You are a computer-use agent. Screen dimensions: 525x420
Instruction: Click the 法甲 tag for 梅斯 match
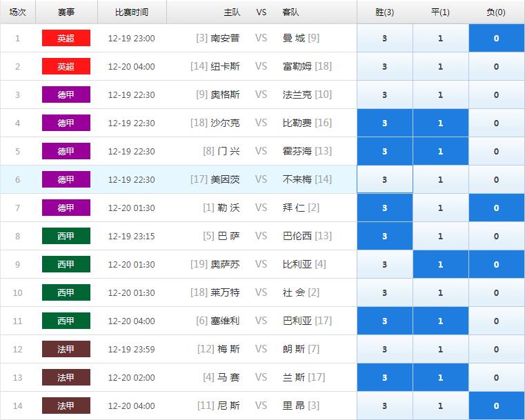pyautogui.click(x=66, y=350)
